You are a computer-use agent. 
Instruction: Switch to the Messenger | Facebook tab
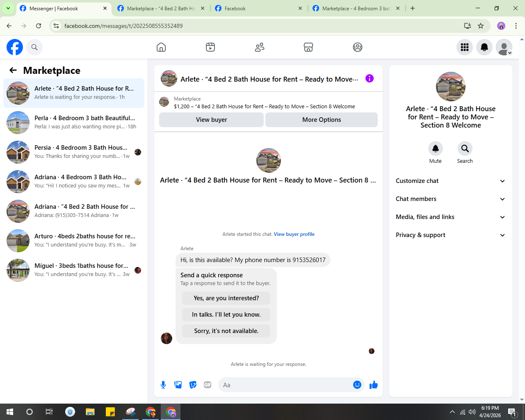coord(64,8)
